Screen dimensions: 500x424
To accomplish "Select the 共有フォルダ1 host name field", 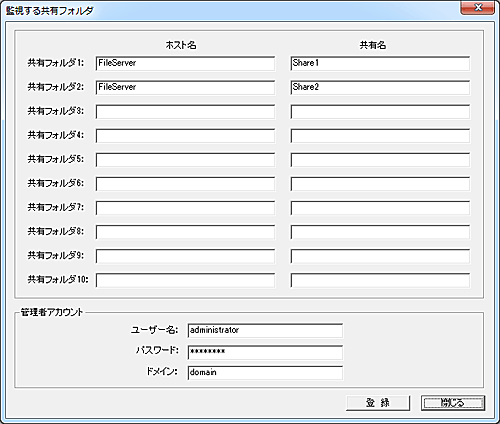I will pyautogui.click(x=185, y=63).
